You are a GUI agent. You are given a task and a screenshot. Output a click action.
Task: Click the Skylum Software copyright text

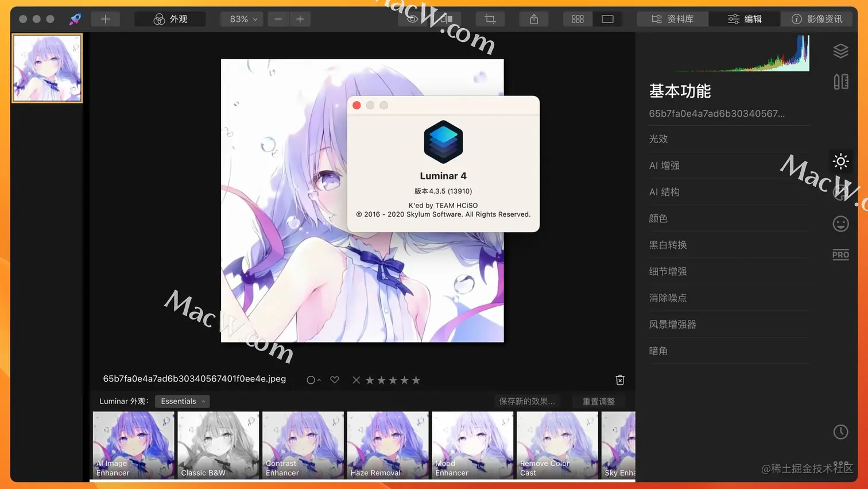tap(443, 214)
